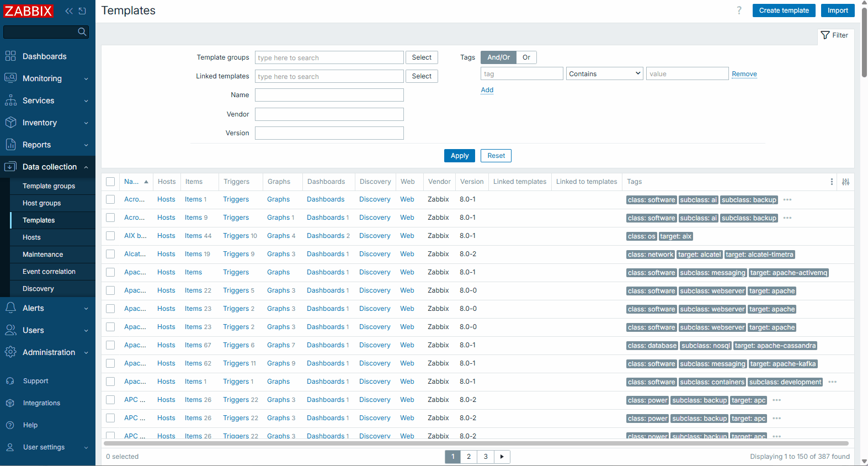Toggle the select-all templates checkbox
Screen dimensions: 868x466
coord(110,182)
